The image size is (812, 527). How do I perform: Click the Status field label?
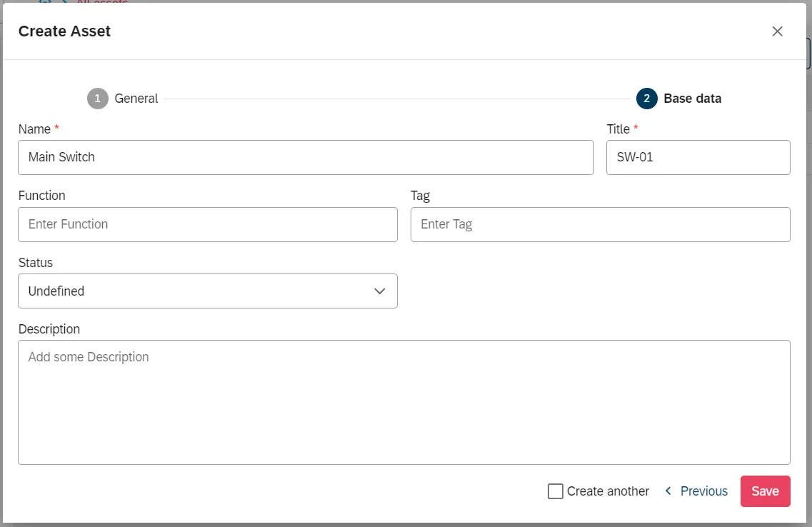36,263
